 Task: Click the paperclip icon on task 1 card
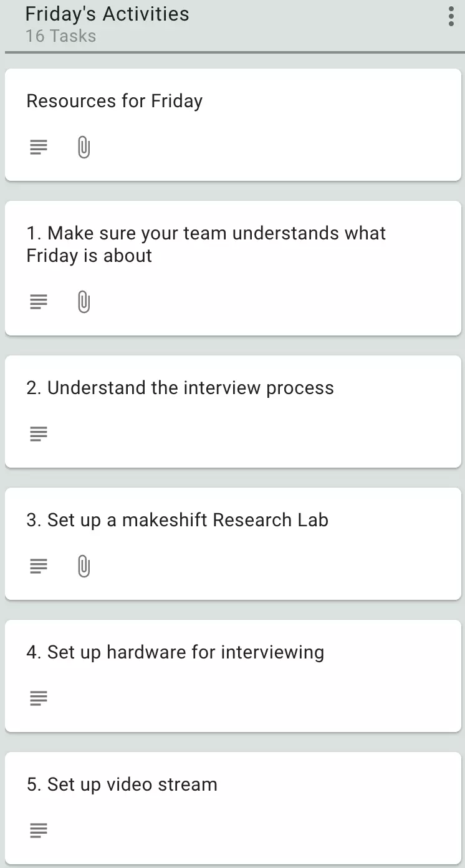pyautogui.click(x=84, y=302)
